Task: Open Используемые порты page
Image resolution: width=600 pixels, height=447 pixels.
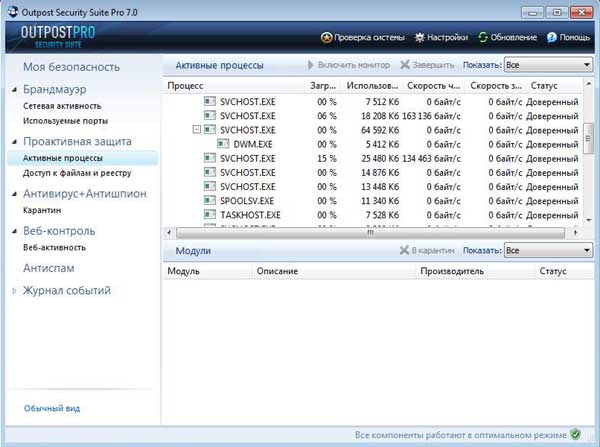Action: pos(65,121)
